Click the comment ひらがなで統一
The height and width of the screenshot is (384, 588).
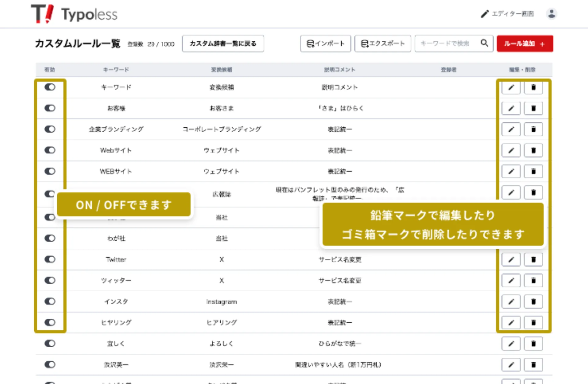340,344
